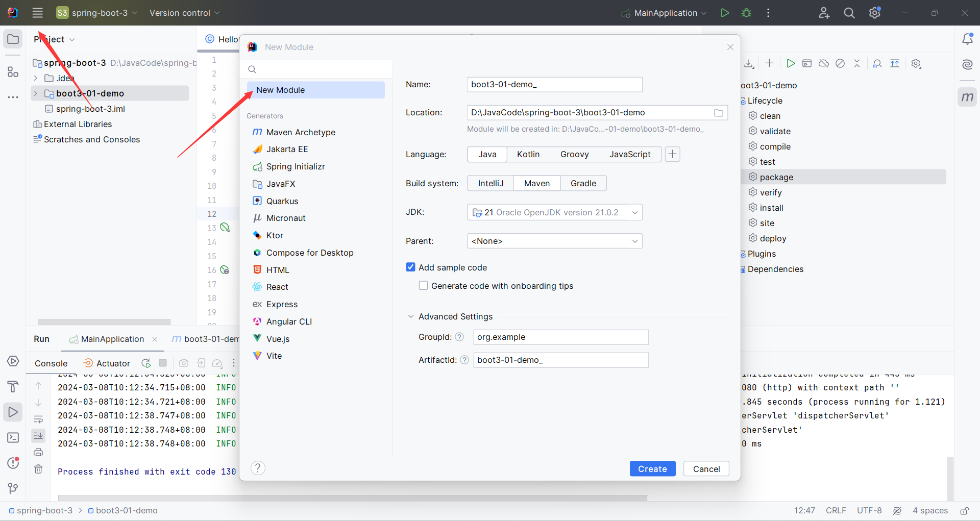This screenshot has height=521, width=980.
Task: Select Groovy language option
Action: click(574, 154)
